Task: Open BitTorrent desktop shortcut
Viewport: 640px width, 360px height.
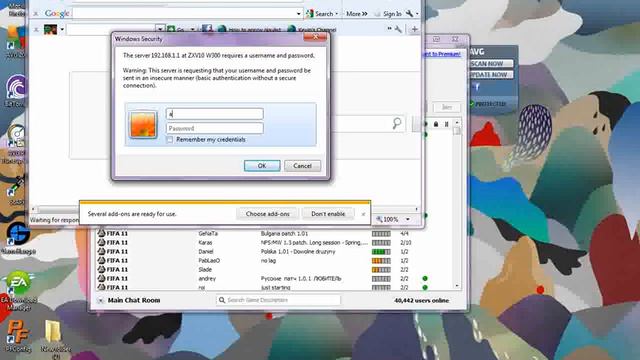Action: (x=16, y=91)
